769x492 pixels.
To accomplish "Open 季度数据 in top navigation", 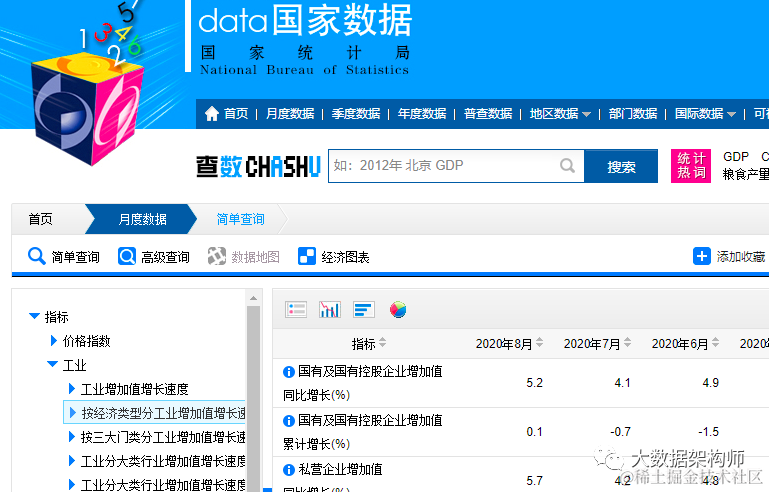I will click(x=356, y=114).
